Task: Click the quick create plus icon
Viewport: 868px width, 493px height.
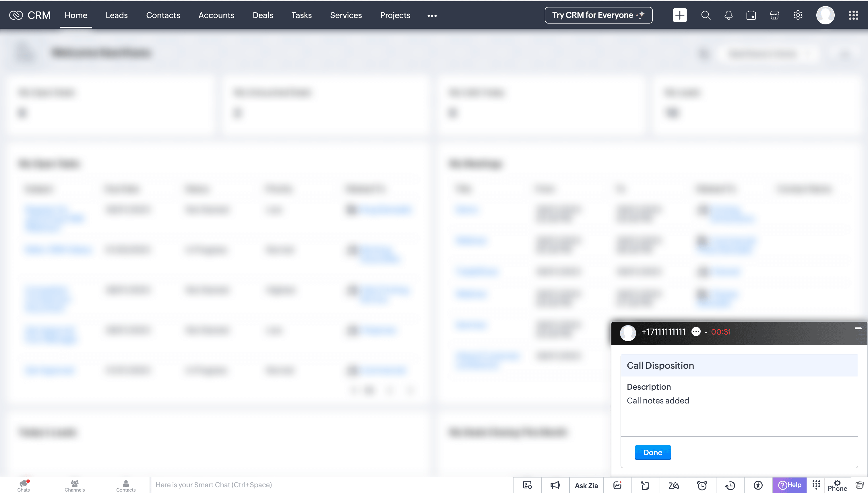Action: (679, 15)
